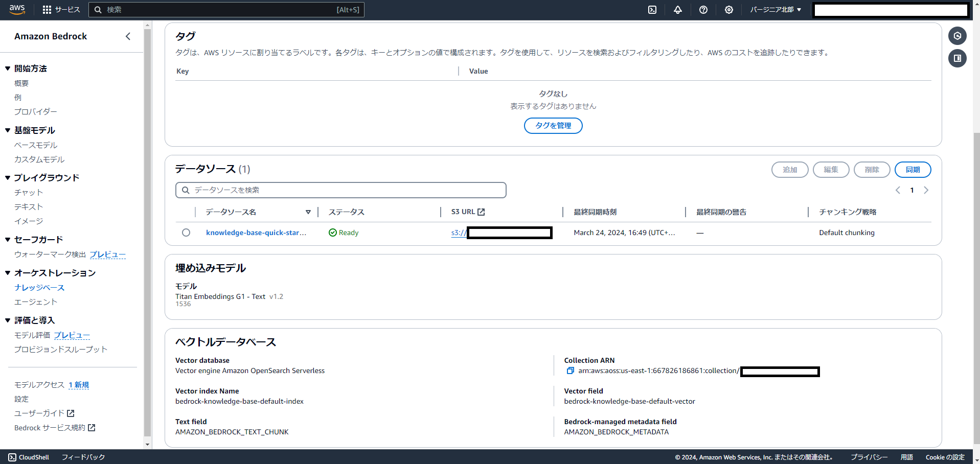Open カスタムモデル in the sidebar
Screen dimensions: 980x464
39,159
